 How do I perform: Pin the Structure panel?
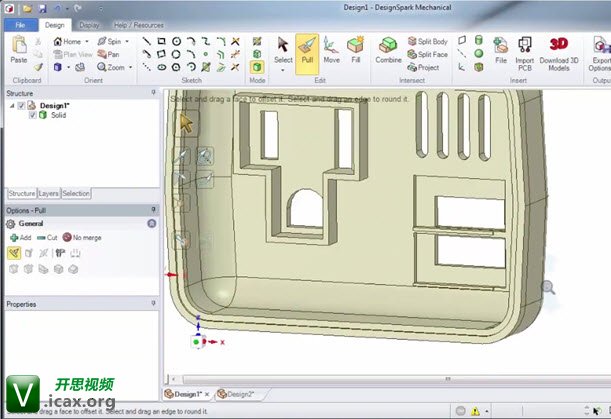coord(153,93)
